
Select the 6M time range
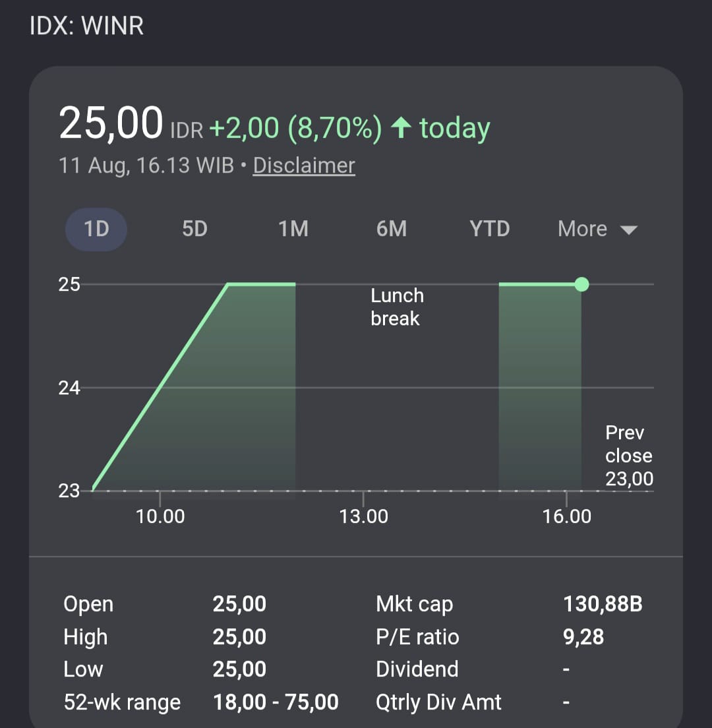tap(392, 229)
